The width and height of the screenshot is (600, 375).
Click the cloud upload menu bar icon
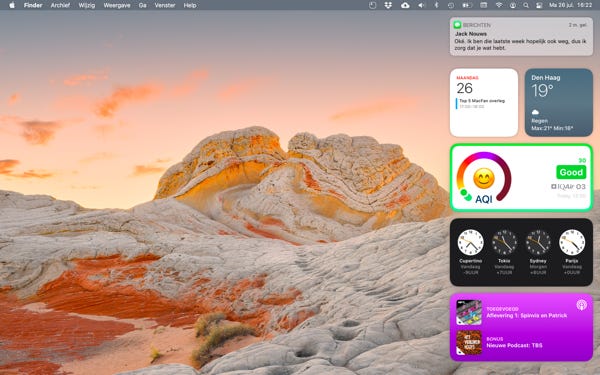[405, 5]
